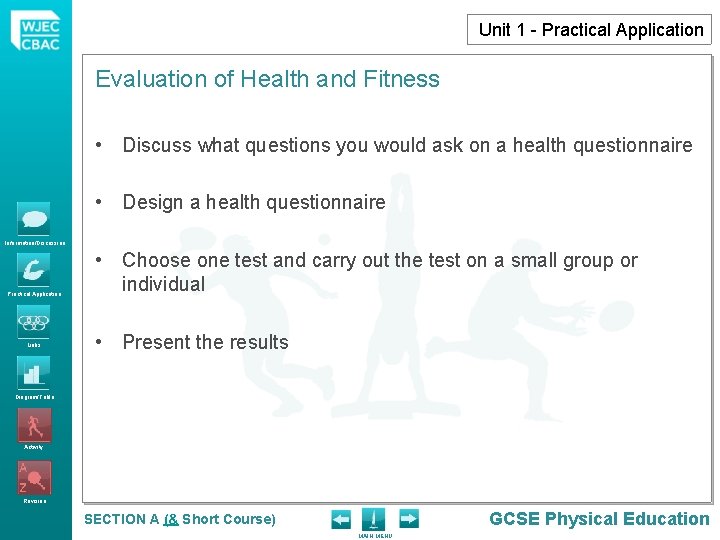Click the underlined '(&' link in Section A
This screenshot has width=720, height=540.
click(171, 519)
